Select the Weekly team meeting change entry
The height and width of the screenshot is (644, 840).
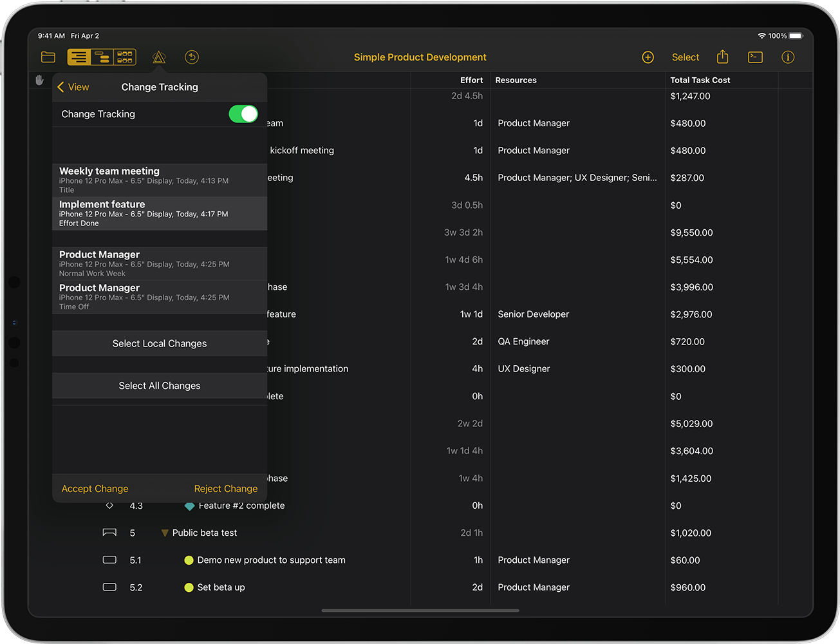pyautogui.click(x=160, y=180)
